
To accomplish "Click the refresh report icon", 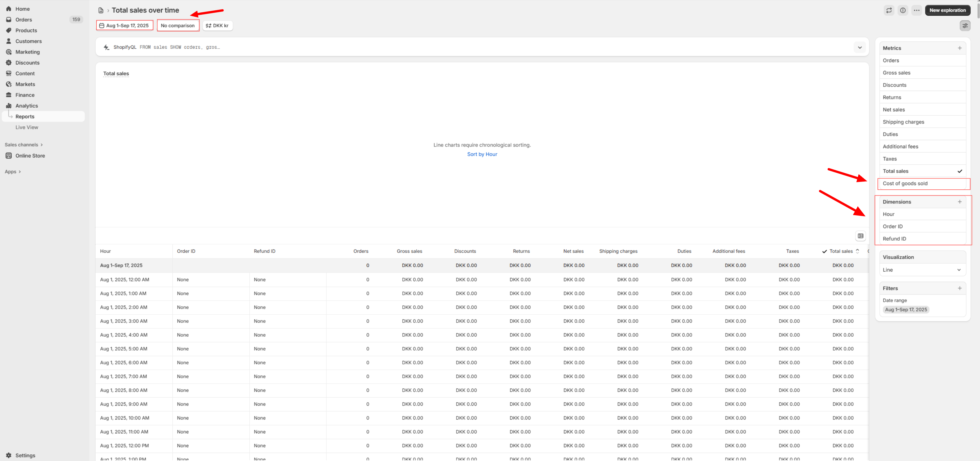I will [889, 10].
